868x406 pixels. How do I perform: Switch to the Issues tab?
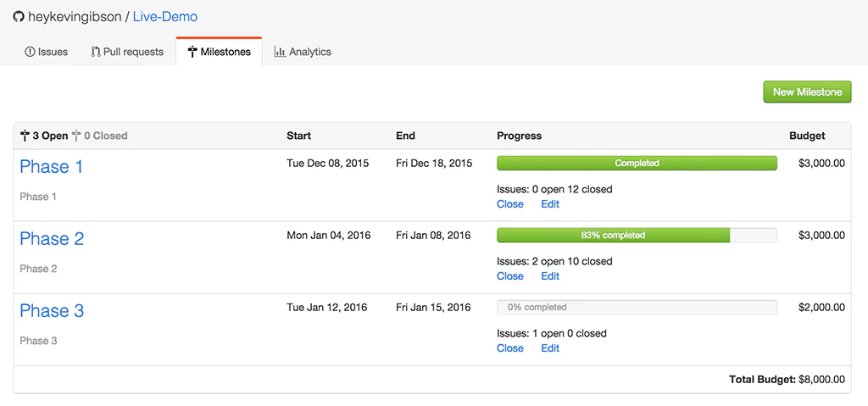(x=47, y=52)
